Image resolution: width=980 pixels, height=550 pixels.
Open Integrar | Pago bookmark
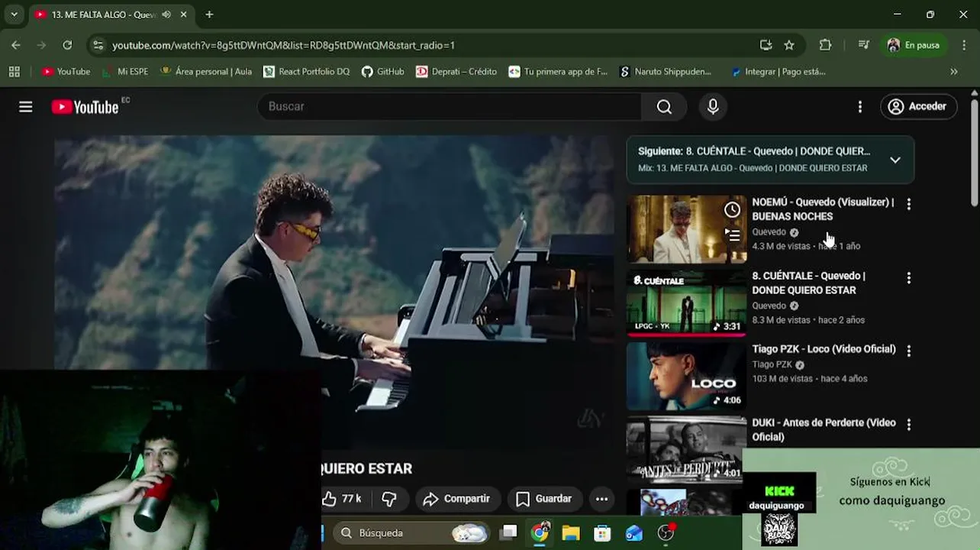(778, 71)
